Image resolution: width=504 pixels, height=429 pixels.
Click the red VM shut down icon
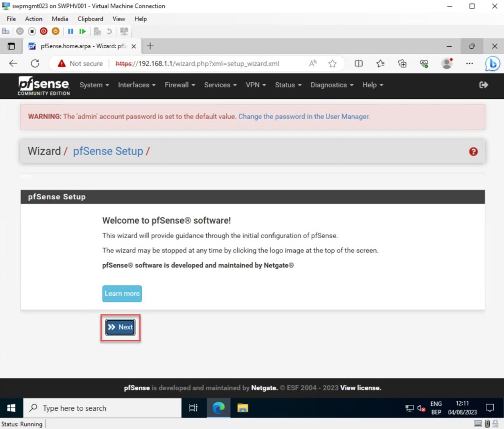click(43, 31)
